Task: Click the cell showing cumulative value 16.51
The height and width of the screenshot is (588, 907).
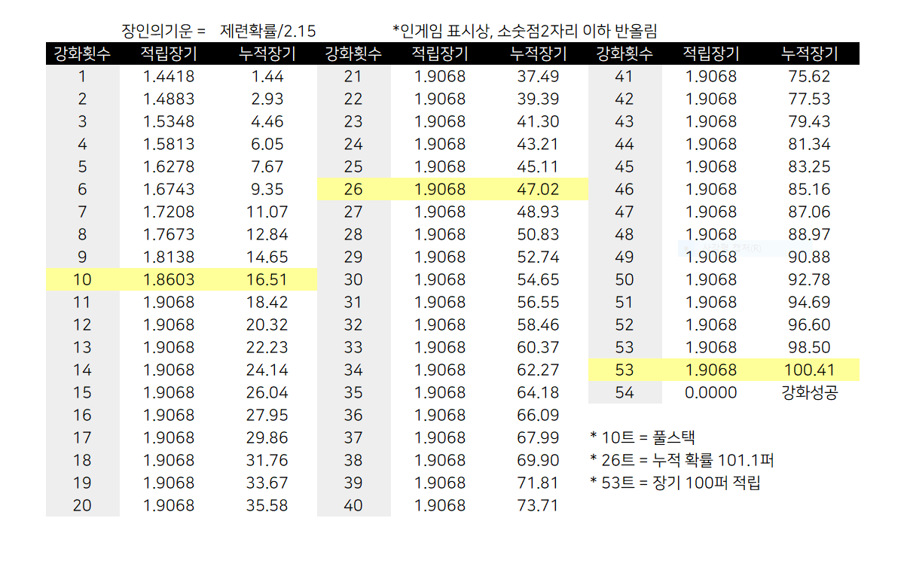Action: tap(267, 279)
